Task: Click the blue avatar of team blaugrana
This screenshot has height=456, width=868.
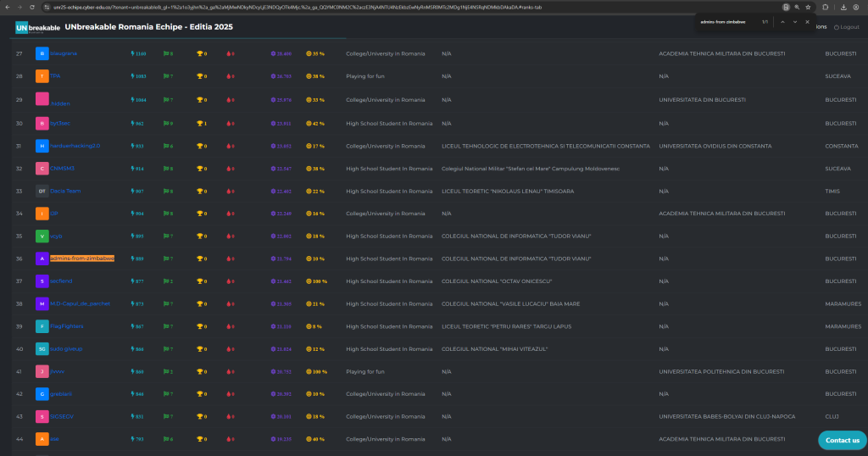Action: pos(42,53)
